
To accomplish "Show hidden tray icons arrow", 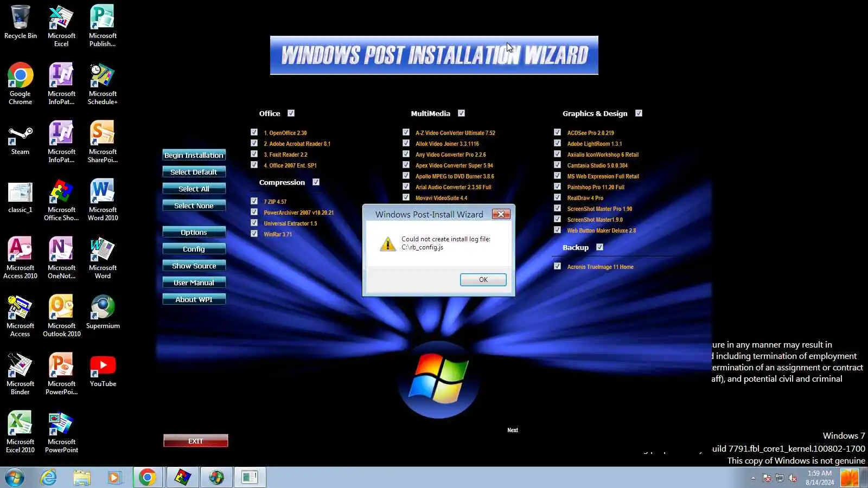I will click(x=753, y=478).
